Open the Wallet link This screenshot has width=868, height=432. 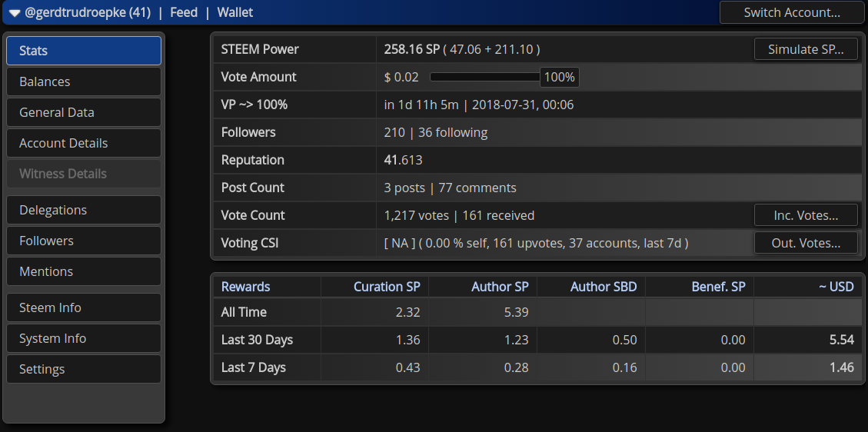tap(235, 12)
